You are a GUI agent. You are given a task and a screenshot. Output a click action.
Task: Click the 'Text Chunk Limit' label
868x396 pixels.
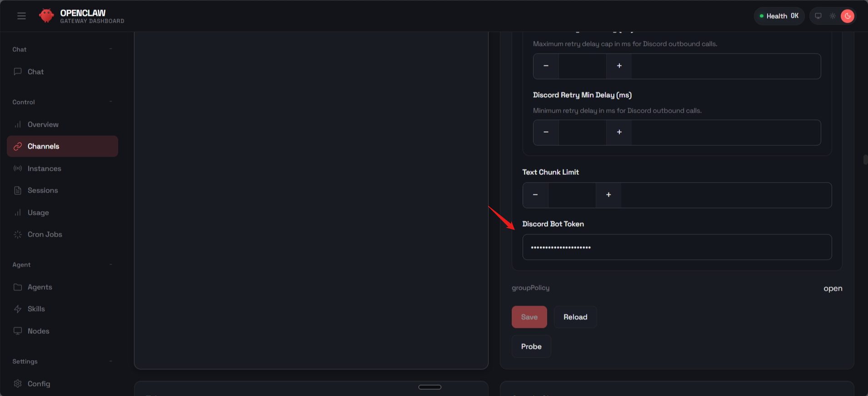[x=550, y=172]
